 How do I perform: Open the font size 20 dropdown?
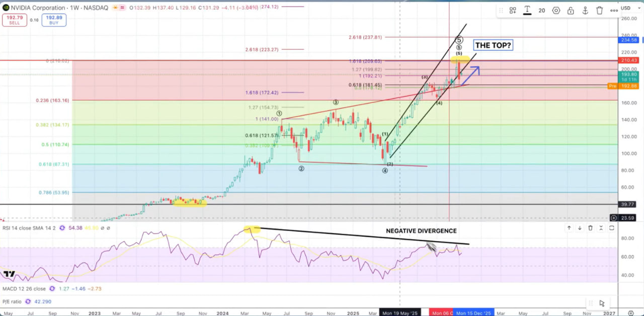[542, 11]
